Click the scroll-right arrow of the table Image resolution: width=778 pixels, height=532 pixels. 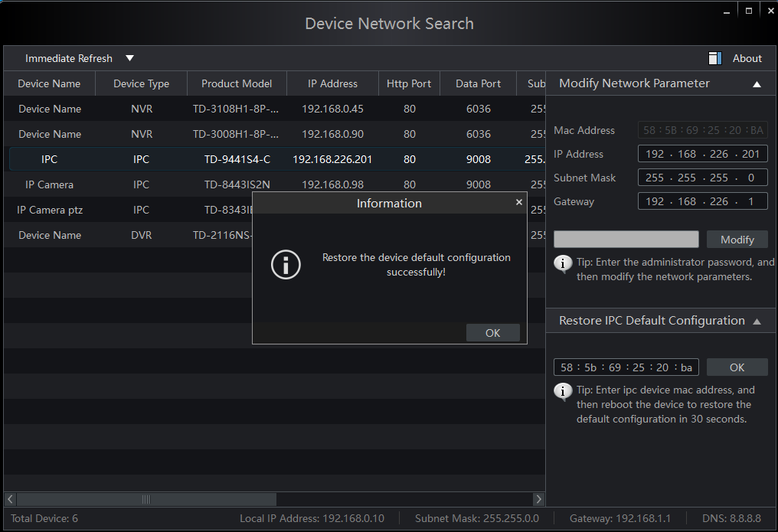coord(539,499)
